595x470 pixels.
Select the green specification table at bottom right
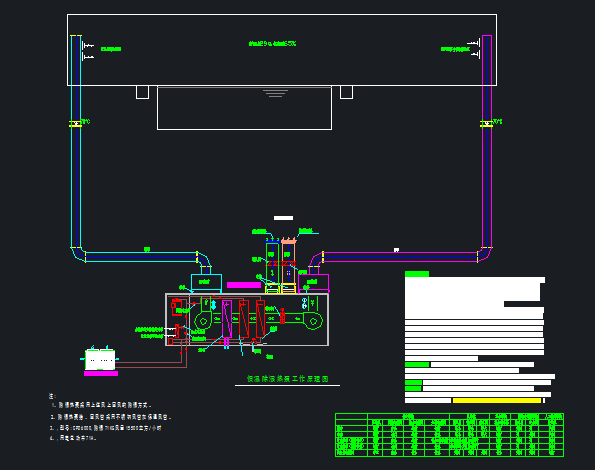(x=450, y=435)
